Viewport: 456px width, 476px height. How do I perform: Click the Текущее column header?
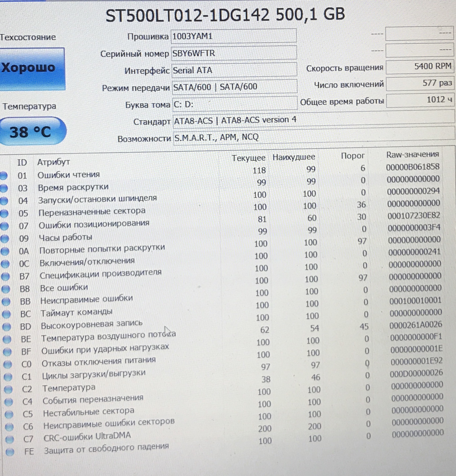click(x=248, y=158)
